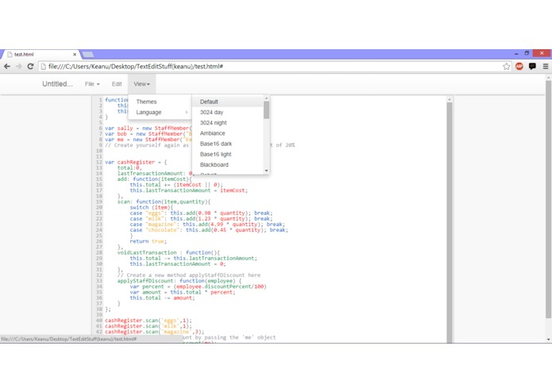The image size is (552, 392).
Task: Choose Themes in the View menu
Action: tap(160, 102)
